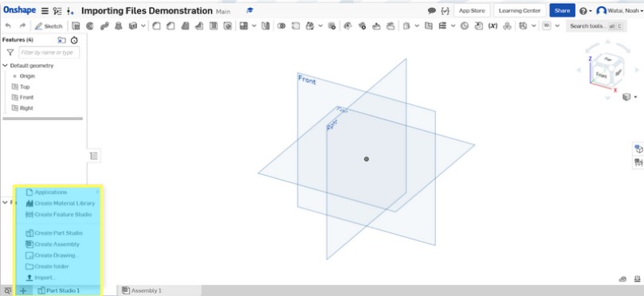Select the Loft tool
This screenshot has height=296, width=644.
(118, 25)
